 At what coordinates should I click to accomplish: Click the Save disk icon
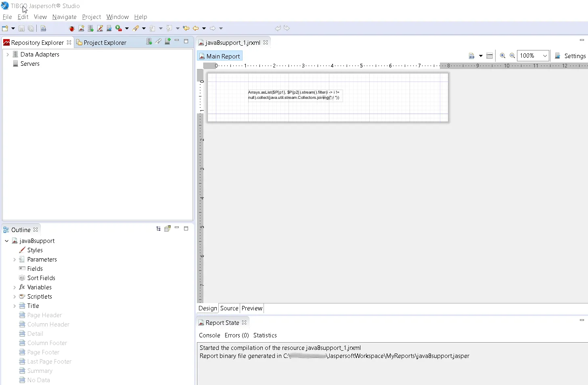(x=22, y=28)
